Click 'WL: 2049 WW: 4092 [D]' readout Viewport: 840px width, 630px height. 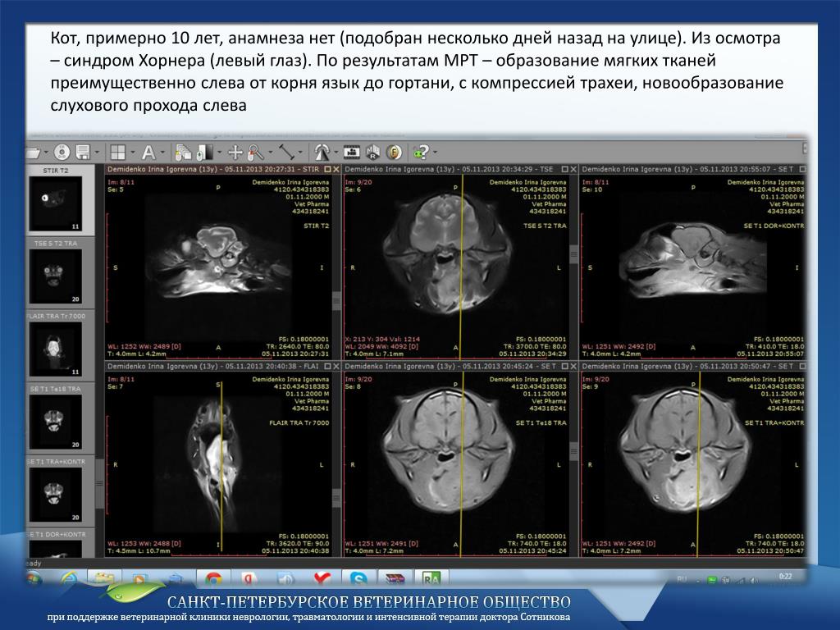point(384,347)
